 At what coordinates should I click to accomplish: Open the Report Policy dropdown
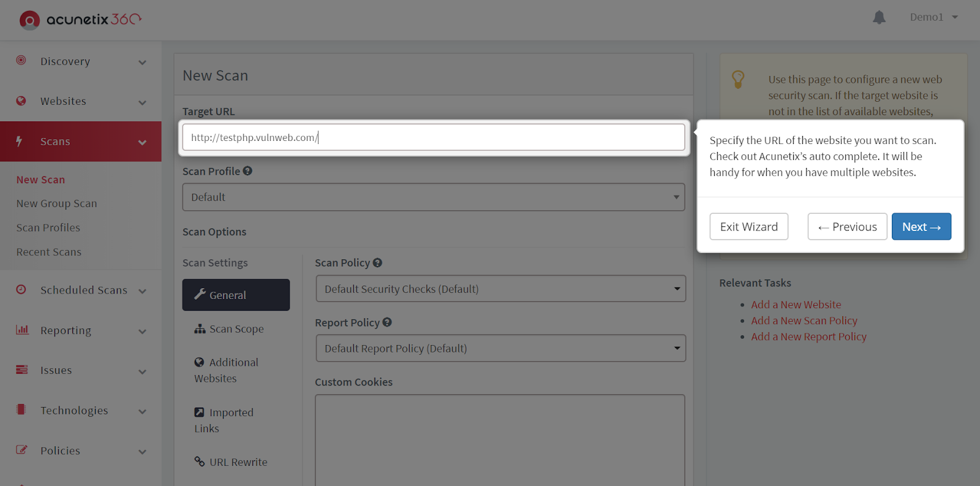[501, 348]
